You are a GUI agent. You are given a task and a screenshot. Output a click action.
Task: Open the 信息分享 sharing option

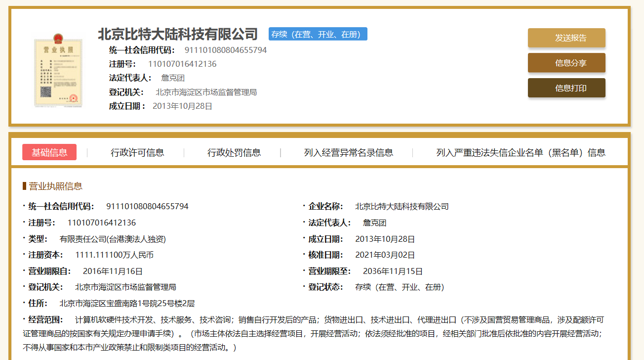point(566,63)
